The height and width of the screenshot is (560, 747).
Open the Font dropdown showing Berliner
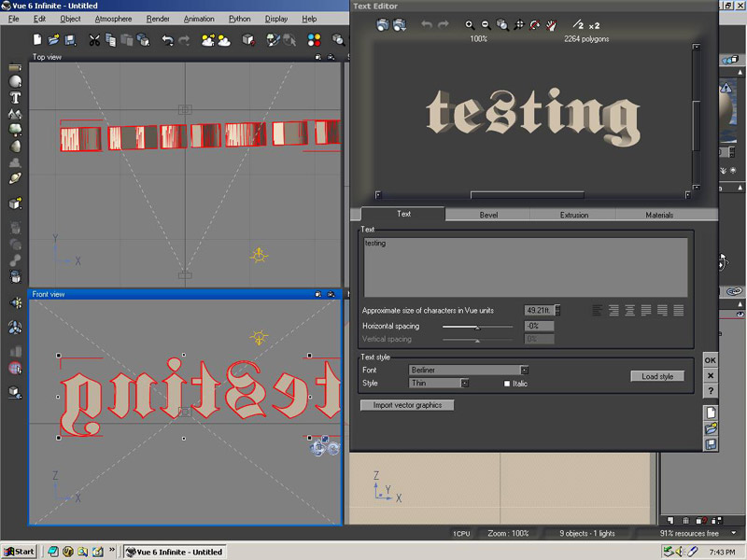point(525,371)
